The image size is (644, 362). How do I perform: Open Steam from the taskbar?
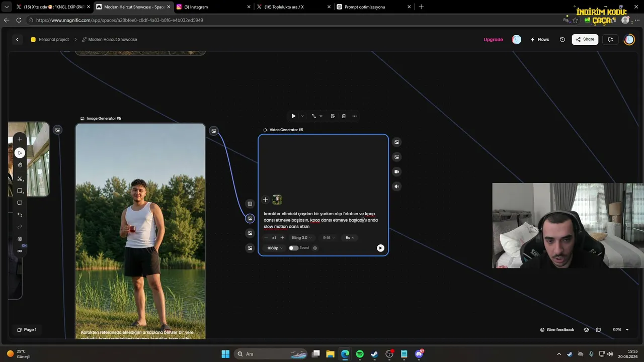click(x=374, y=354)
